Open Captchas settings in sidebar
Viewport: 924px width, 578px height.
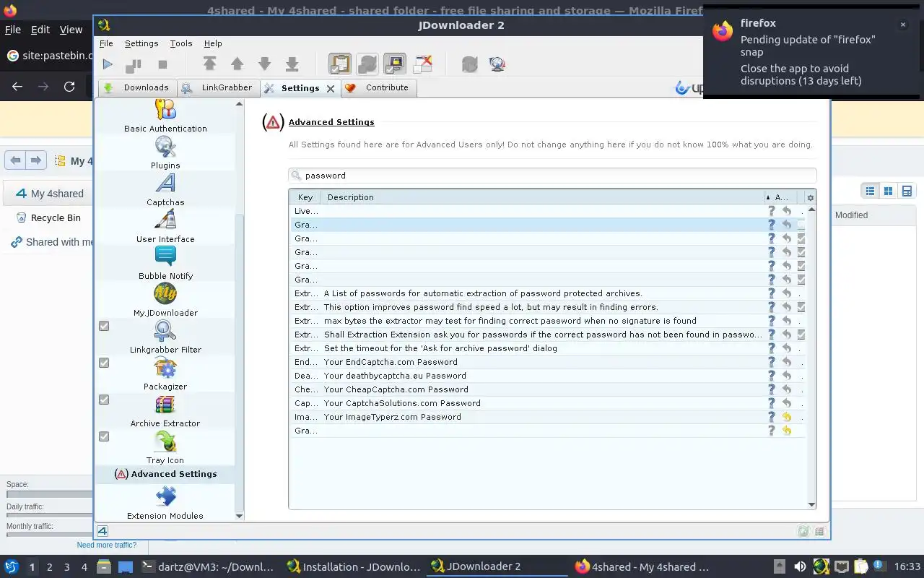[x=165, y=190]
